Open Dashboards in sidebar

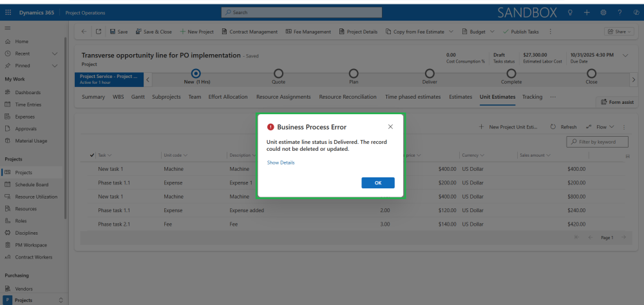point(28,92)
